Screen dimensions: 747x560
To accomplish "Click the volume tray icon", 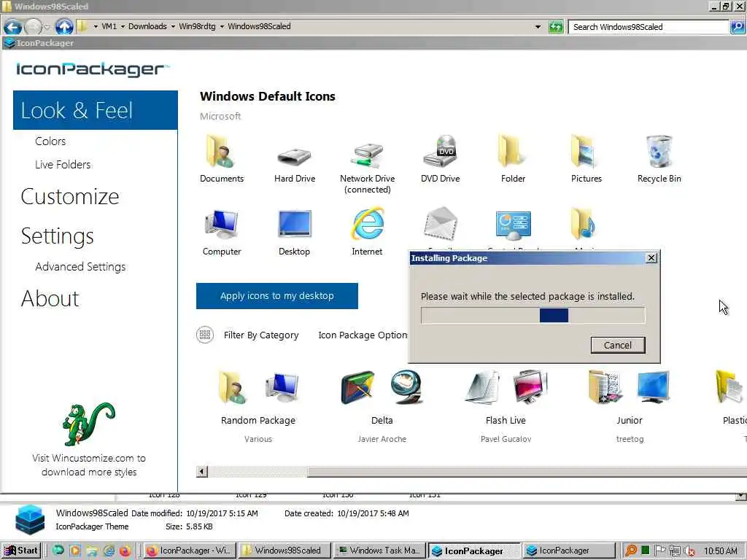I will 689,551.
